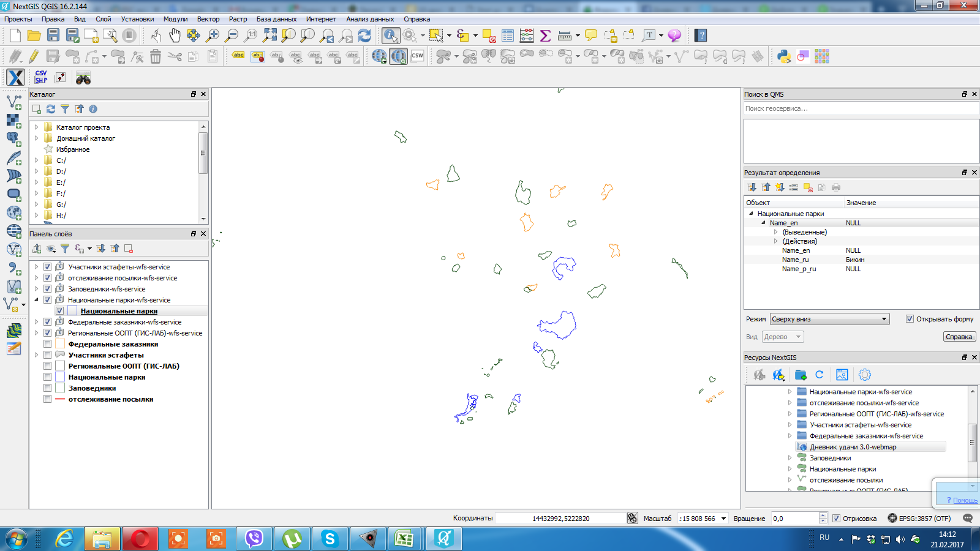Expand the Домашний каталог folder

36,138
